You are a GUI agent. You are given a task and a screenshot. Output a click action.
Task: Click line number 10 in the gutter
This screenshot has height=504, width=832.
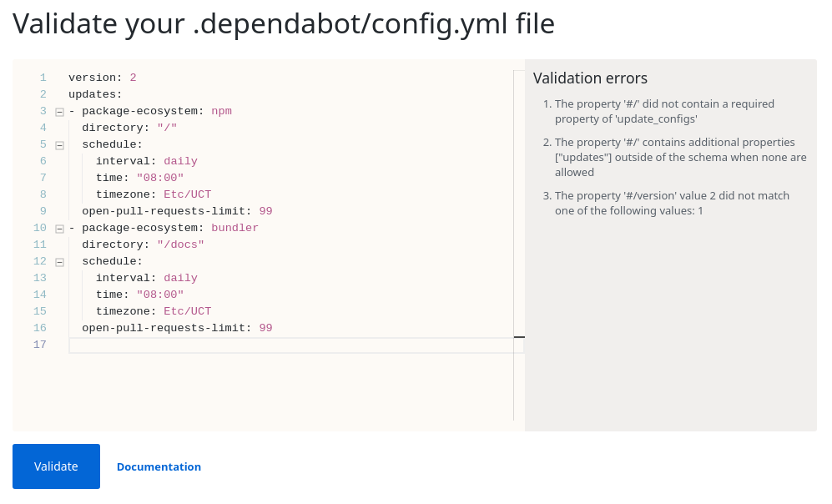click(40, 228)
